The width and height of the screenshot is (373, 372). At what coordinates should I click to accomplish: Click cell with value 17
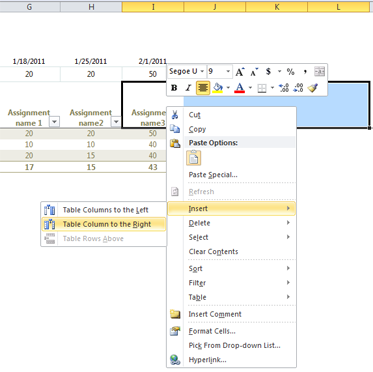pos(29,167)
